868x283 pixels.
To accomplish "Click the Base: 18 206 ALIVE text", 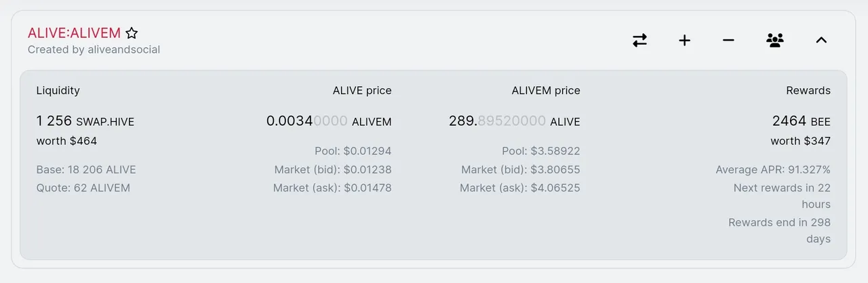I will (x=86, y=169).
